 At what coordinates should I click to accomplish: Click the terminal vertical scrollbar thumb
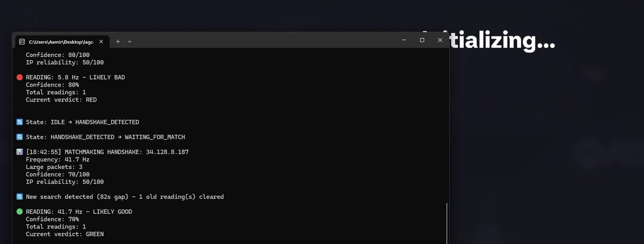click(446, 223)
